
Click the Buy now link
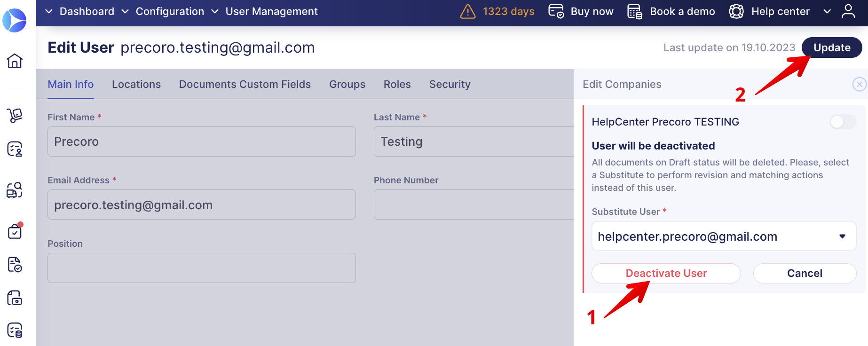[592, 11]
